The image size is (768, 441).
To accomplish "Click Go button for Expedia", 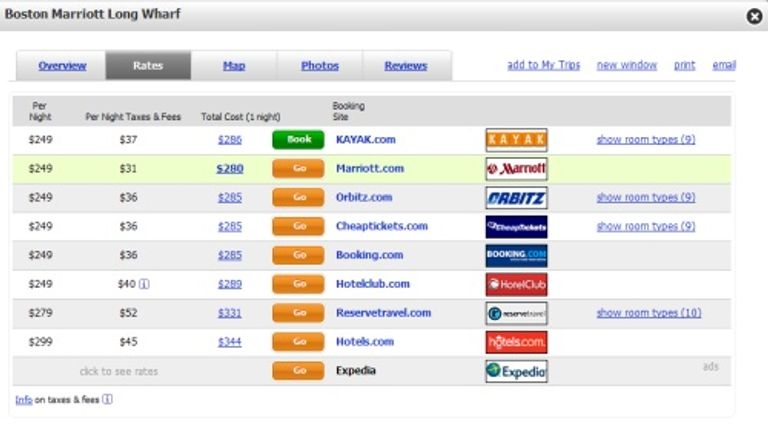I will (298, 370).
